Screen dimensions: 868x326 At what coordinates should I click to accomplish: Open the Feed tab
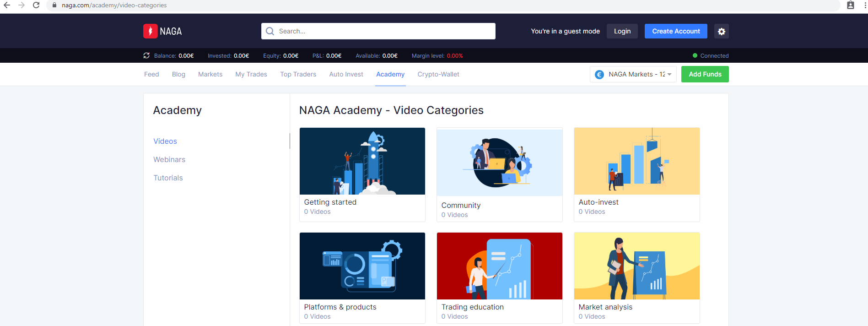pyautogui.click(x=151, y=74)
